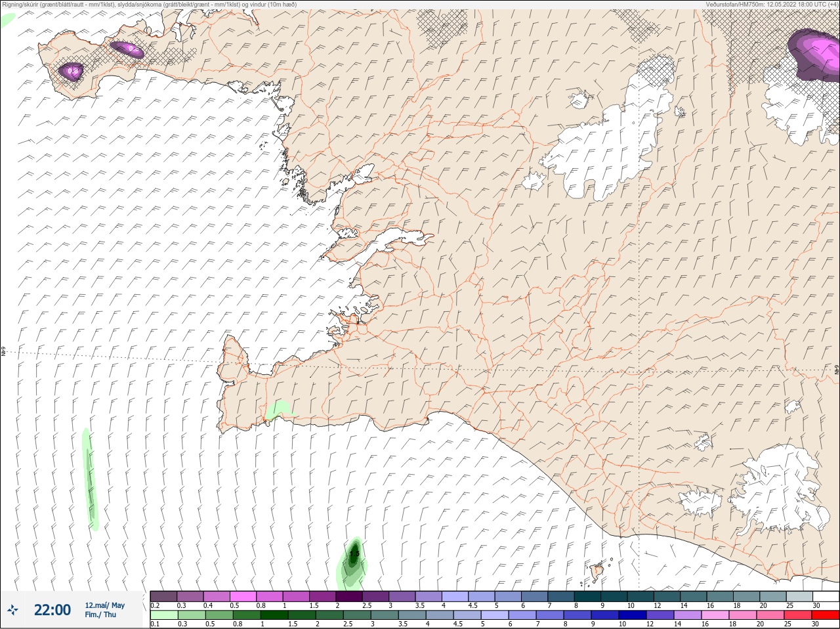Screen dimensions: 840x629
Task: Click the pale green legend swatch starting at 0.1
Action: (x=163, y=615)
